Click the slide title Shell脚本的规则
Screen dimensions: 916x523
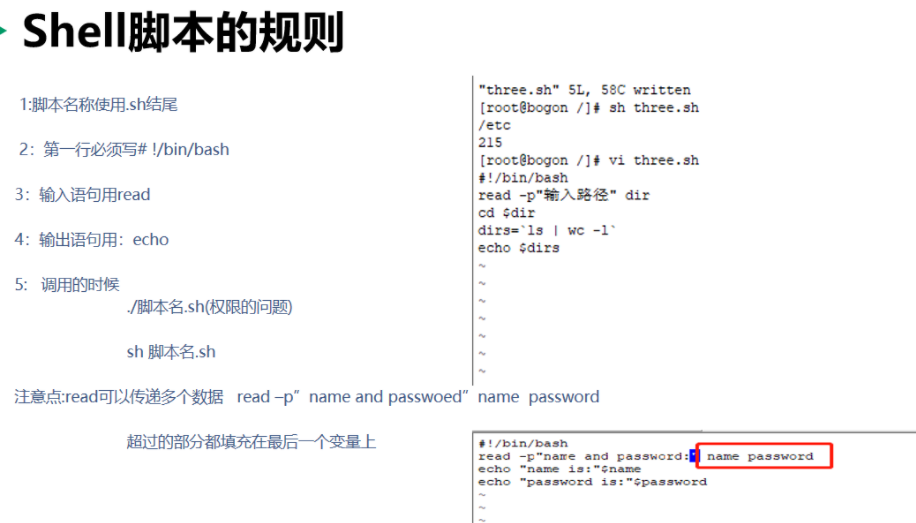(x=183, y=33)
